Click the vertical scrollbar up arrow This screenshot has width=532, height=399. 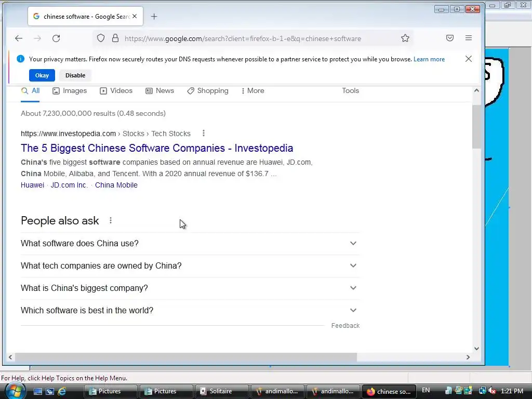coord(476,90)
